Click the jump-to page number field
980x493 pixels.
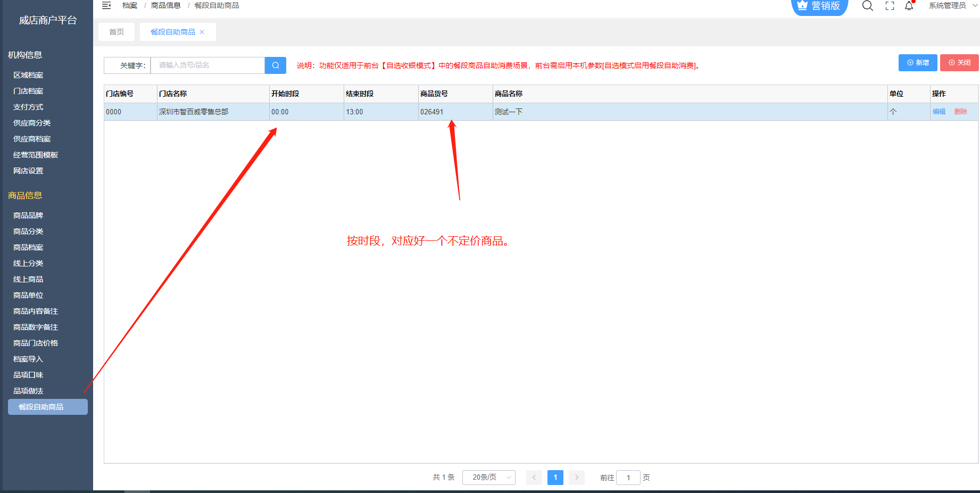[628, 478]
